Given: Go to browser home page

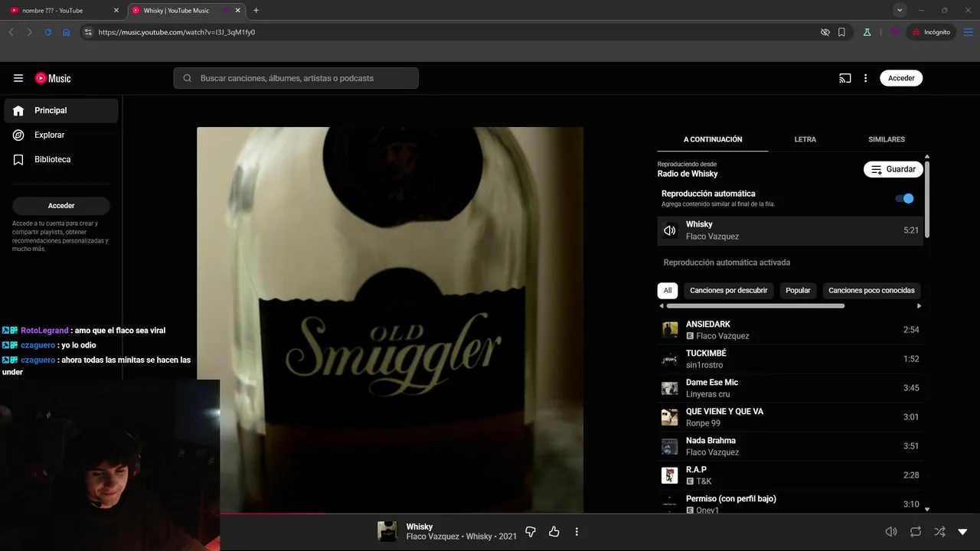Looking at the screenshot, I should (x=67, y=32).
